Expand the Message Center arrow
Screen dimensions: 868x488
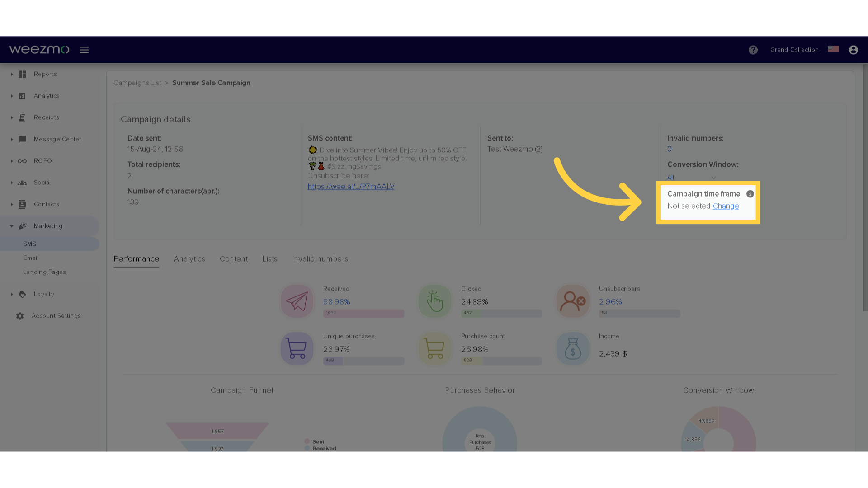12,139
